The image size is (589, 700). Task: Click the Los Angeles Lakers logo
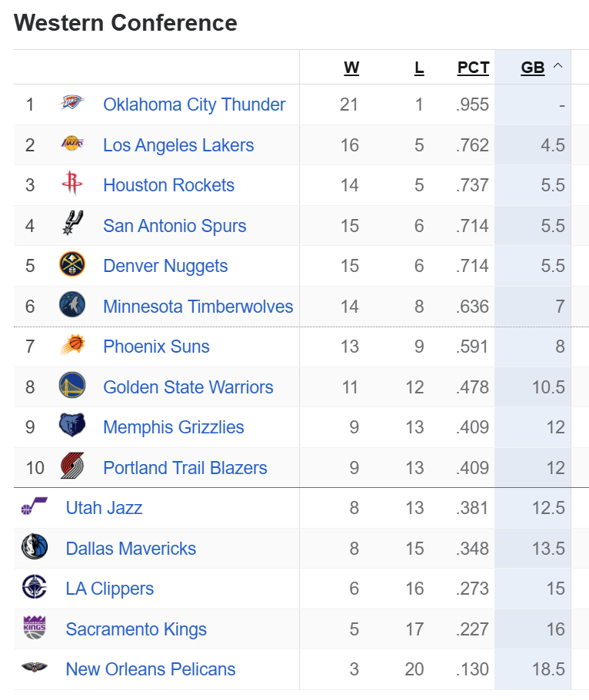(x=72, y=144)
